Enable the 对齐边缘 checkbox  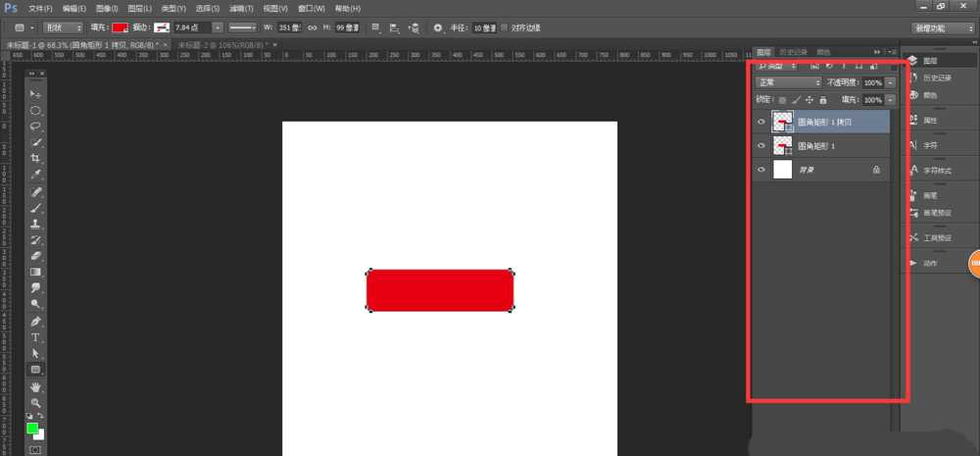click(504, 28)
